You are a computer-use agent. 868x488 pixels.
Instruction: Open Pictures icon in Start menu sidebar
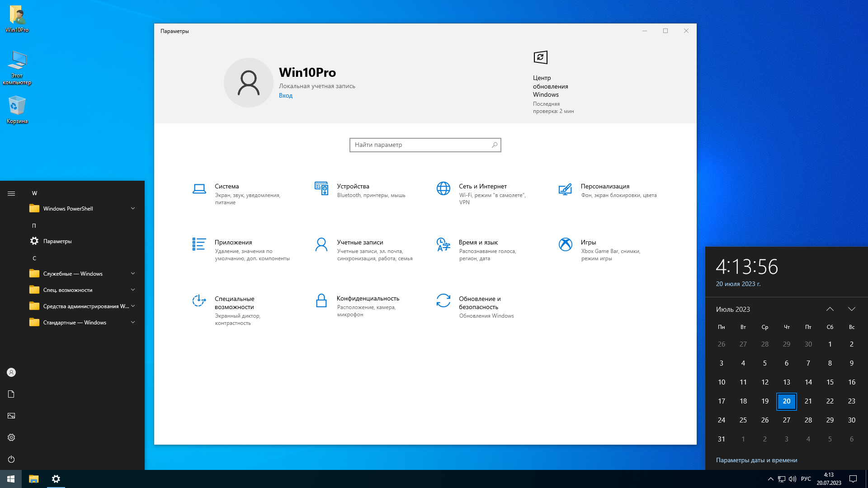click(x=11, y=416)
